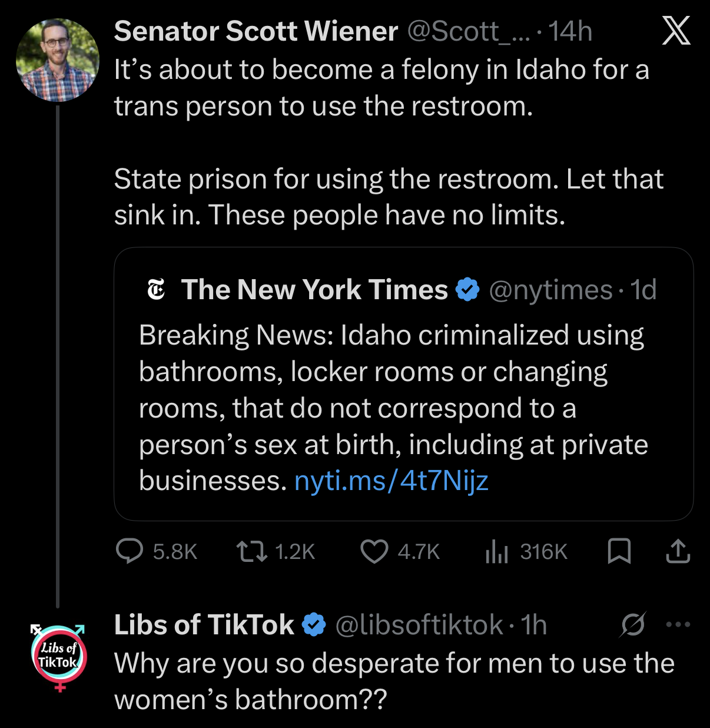
Task: Bookmark Scott Wiener's tweet
Action: (619, 551)
